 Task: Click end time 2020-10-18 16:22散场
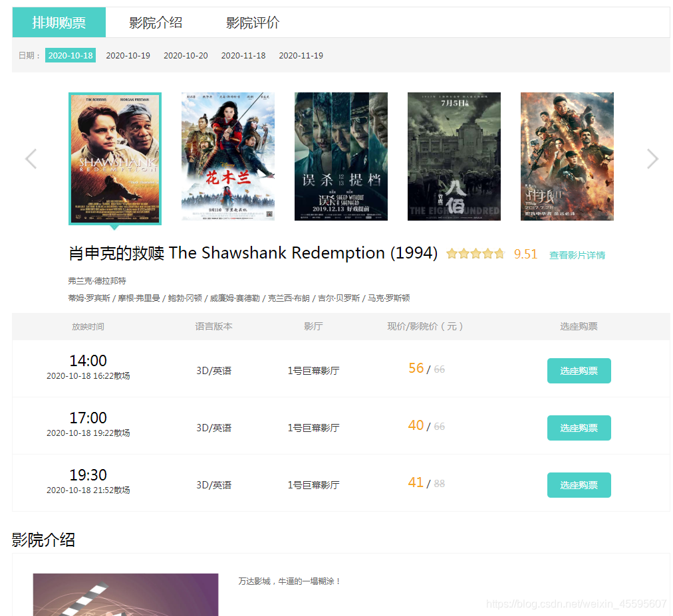click(88, 375)
